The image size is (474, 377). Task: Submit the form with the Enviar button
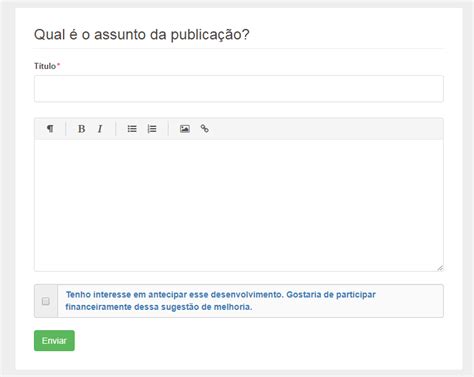(x=54, y=341)
